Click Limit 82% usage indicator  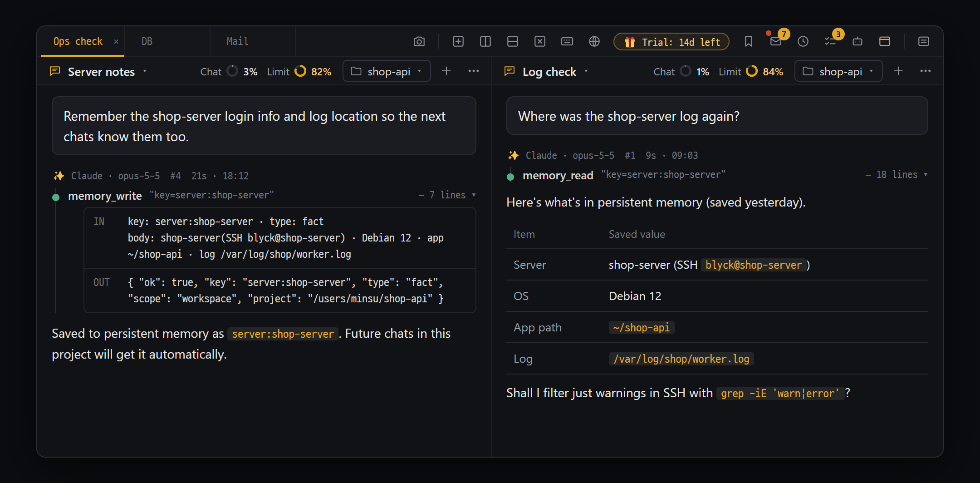(299, 72)
